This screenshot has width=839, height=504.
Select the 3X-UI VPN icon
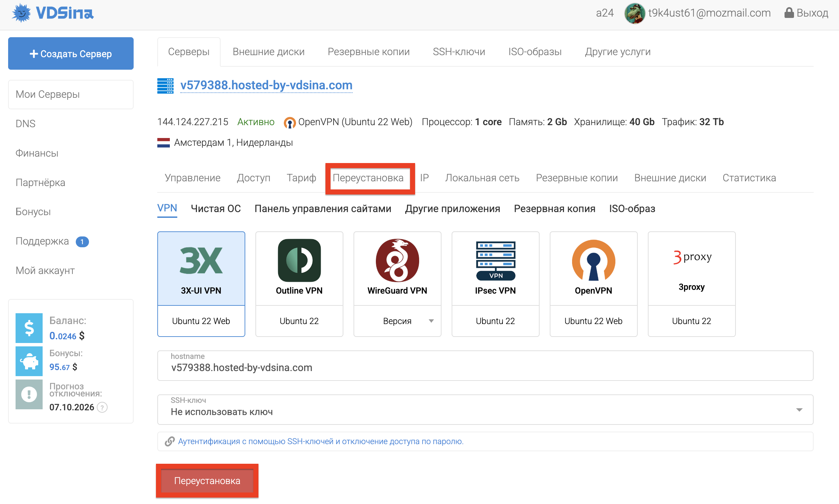(x=201, y=260)
